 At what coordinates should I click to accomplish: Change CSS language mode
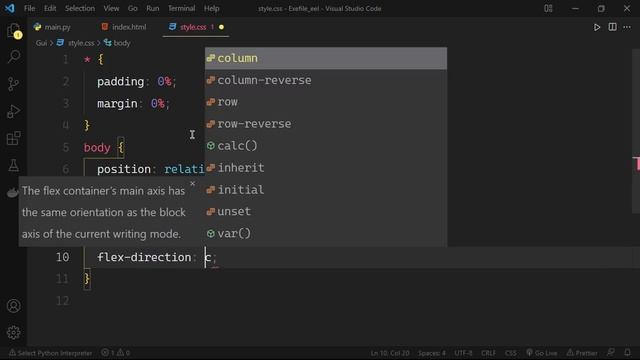click(x=511, y=353)
